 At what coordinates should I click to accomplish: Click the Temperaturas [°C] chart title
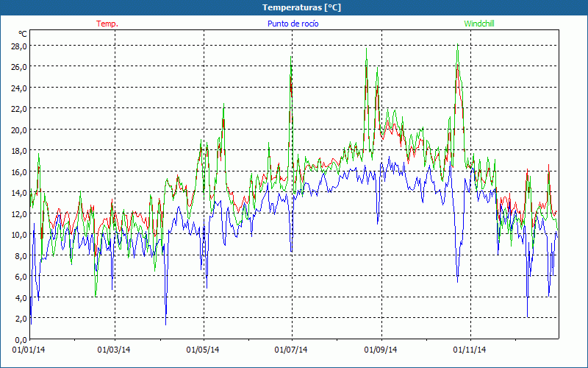[x=301, y=7]
